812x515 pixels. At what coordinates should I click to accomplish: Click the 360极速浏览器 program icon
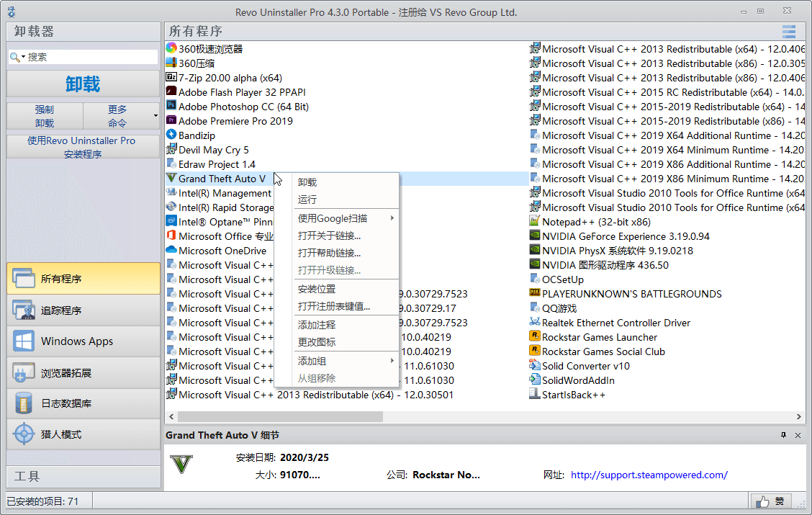[x=171, y=49]
